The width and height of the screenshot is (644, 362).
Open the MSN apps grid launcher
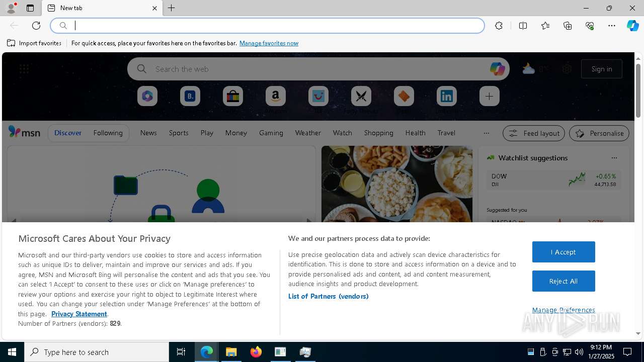pyautogui.click(x=24, y=69)
